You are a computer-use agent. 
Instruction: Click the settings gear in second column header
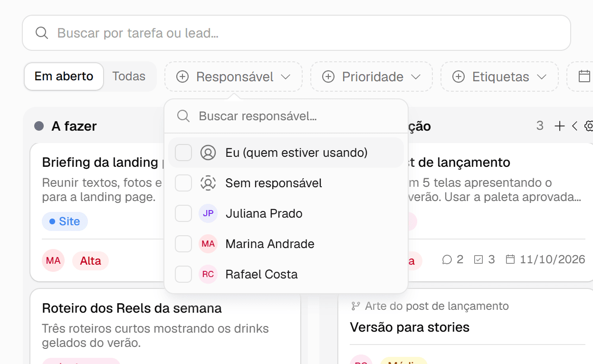[589, 126]
